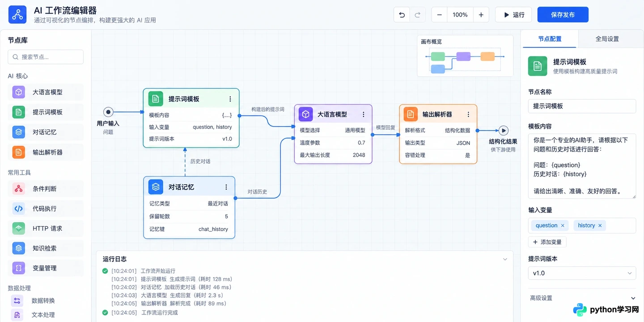Click the 搜索节点 search field

pyautogui.click(x=46, y=57)
